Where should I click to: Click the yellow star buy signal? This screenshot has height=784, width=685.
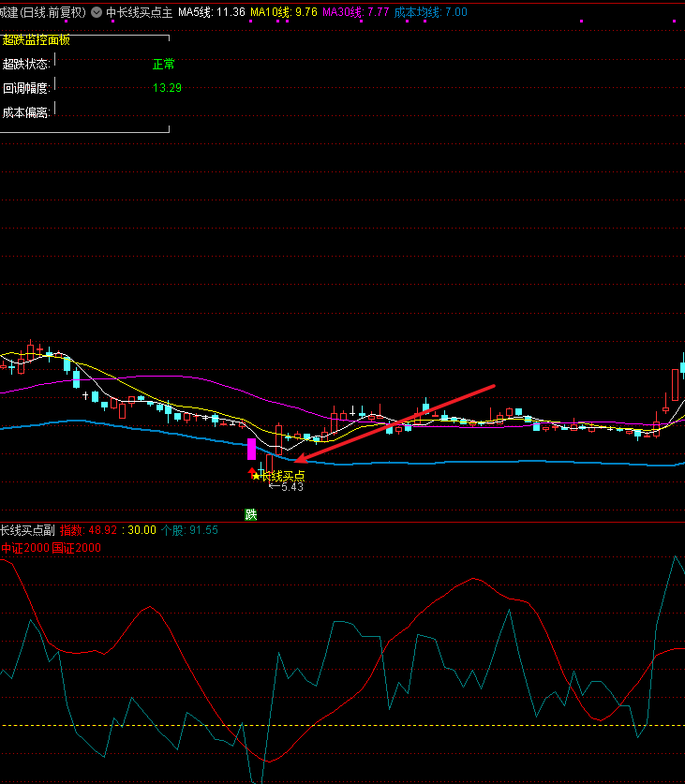pyautogui.click(x=257, y=476)
